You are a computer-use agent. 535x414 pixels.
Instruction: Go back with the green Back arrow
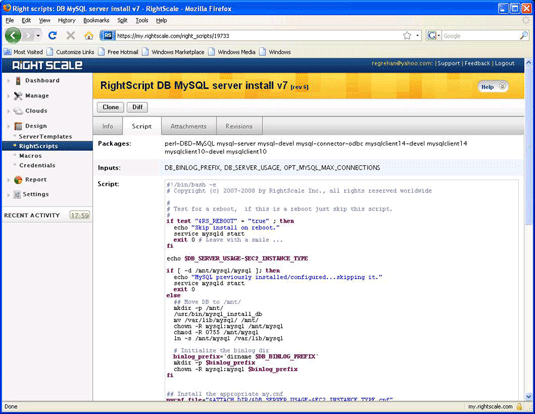[x=13, y=35]
